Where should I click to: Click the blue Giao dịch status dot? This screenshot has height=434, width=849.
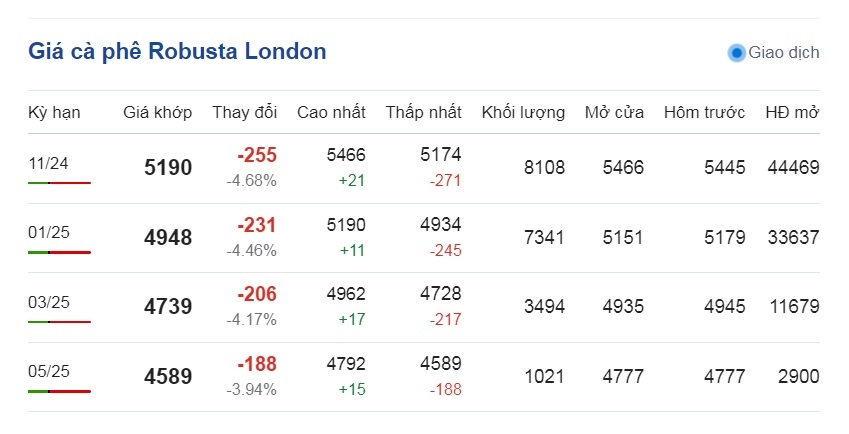click(x=736, y=53)
